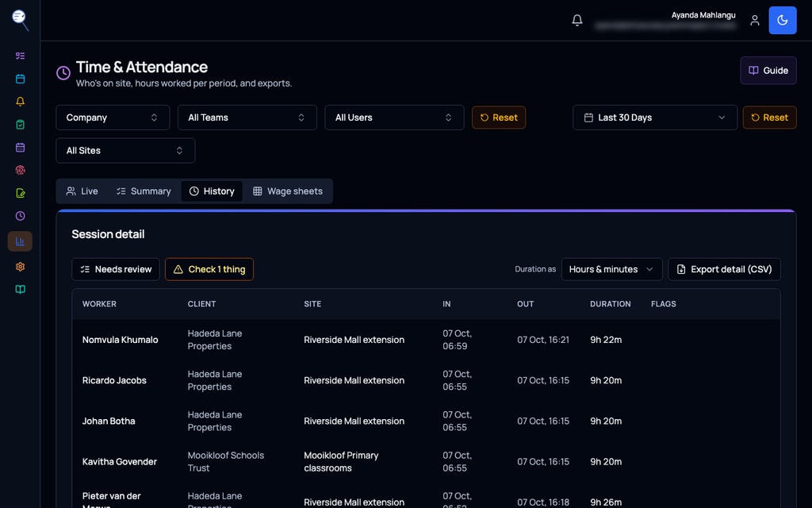Click the 9h 22m duration value
The height and width of the screenshot is (508, 812).
(606, 340)
